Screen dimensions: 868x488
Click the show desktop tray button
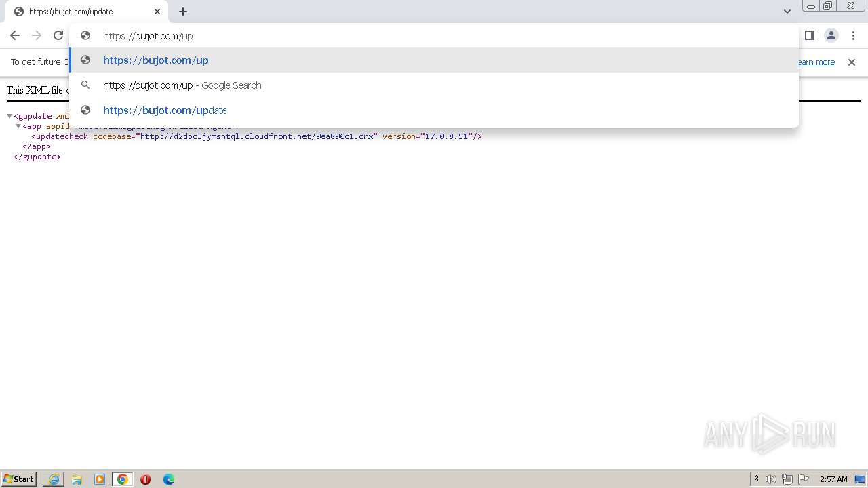click(861, 479)
